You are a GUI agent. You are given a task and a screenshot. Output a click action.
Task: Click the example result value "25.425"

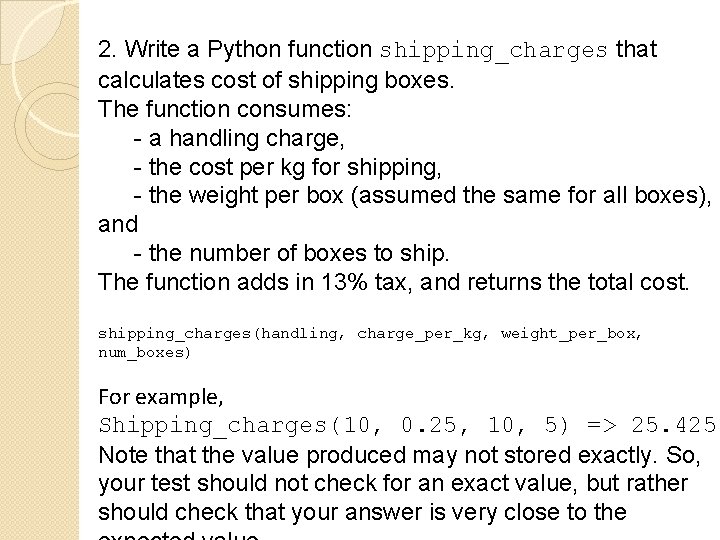tap(673, 425)
